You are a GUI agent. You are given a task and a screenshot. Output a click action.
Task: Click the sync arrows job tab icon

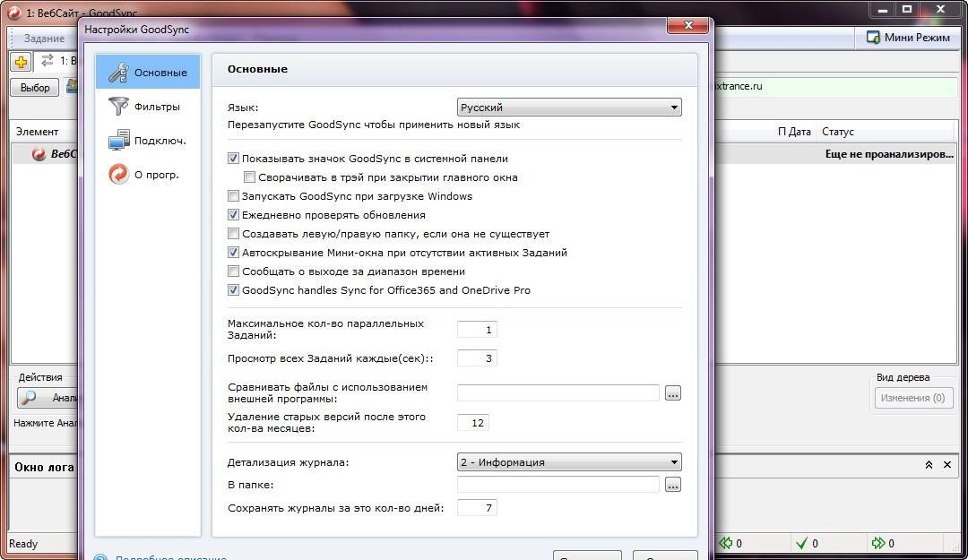[x=47, y=61]
